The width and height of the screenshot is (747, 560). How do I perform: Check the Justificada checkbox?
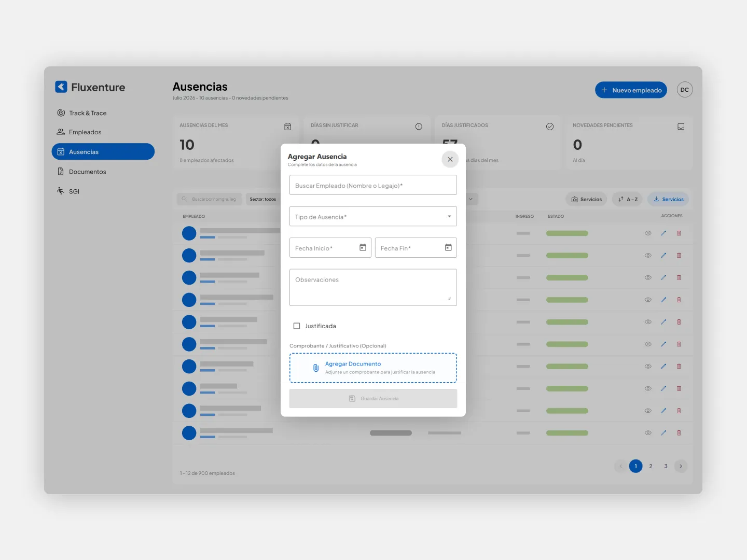click(x=297, y=326)
